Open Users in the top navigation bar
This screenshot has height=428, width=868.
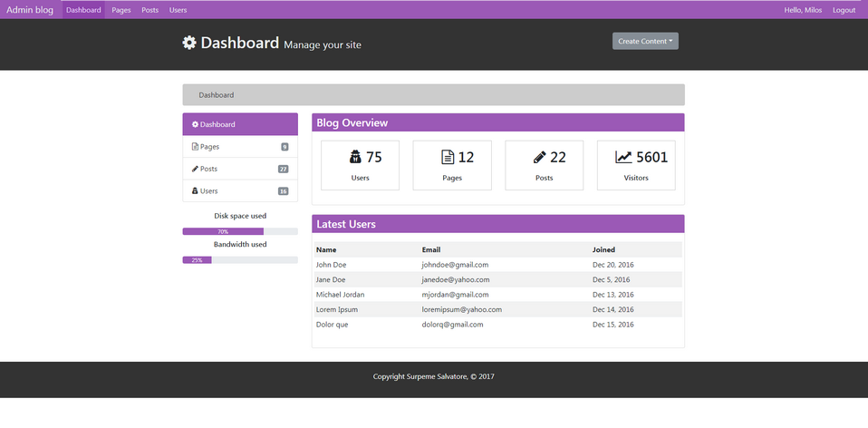point(178,10)
